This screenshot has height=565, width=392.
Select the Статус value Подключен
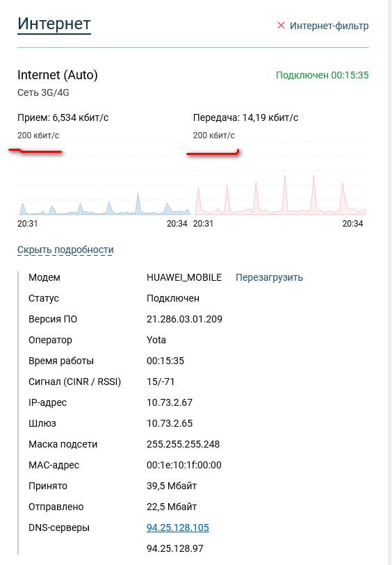pos(173,298)
